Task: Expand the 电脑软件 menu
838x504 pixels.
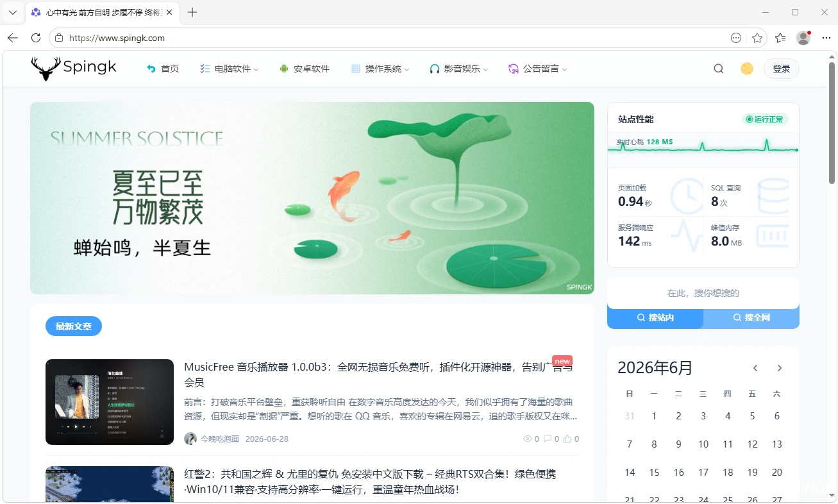Action: click(230, 69)
